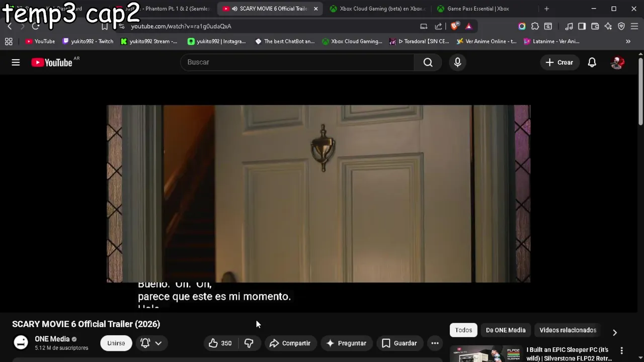Bookmark this page with the bookmark icon
The height and width of the screenshot is (362, 644).
pos(104,26)
